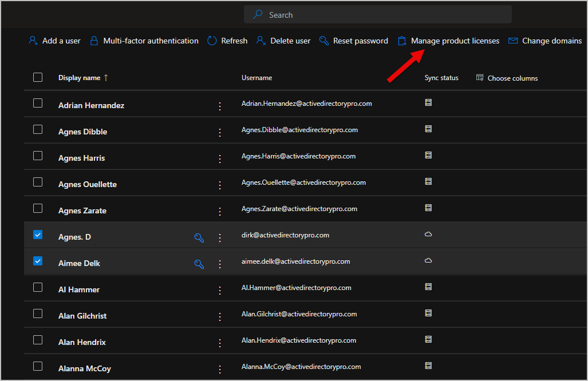The width and height of the screenshot is (588, 381).
Task: Open Multi-factor authentication settings
Action: [93, 41]
